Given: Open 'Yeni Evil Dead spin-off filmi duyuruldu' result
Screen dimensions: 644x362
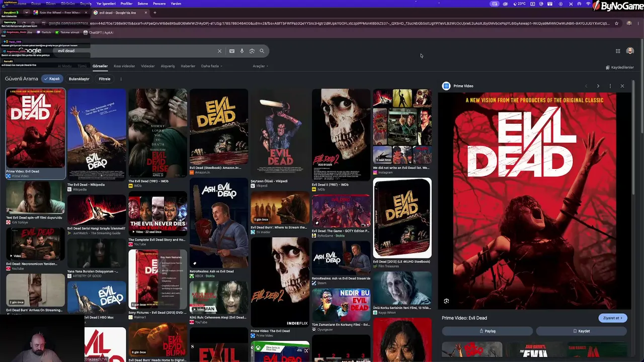Looking at the screenshot, I should pos(35,203).
